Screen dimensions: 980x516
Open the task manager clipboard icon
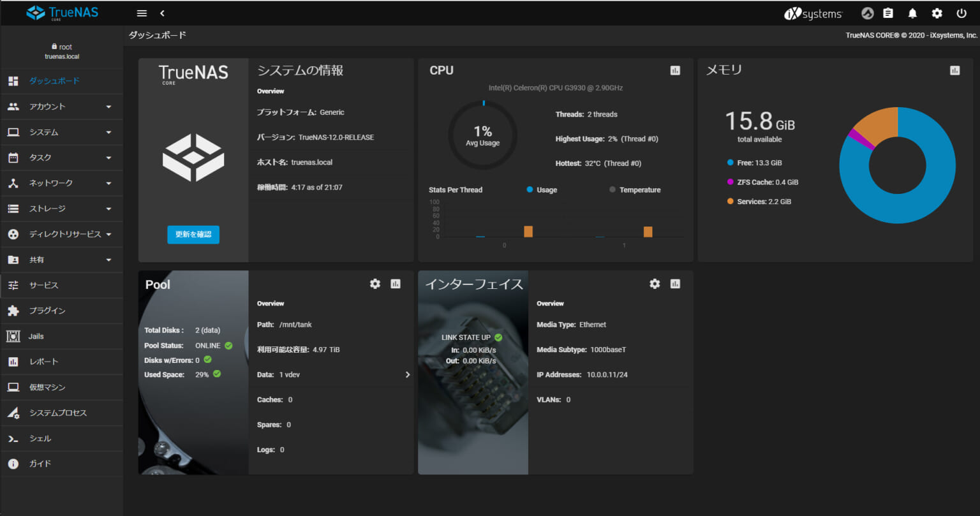tap(887, 13)
